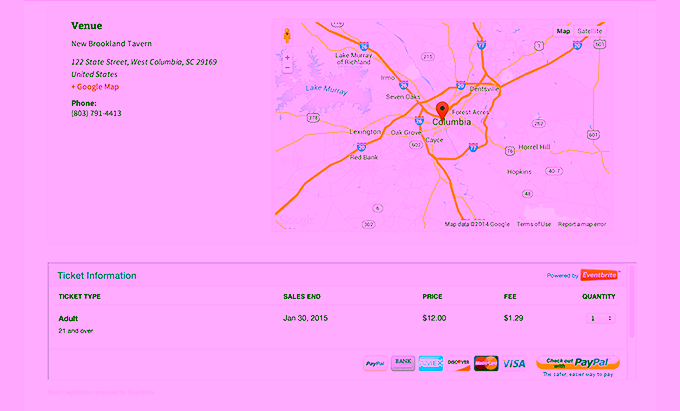Click the Horrell Hill map label
Image resolution: width=680 pixels, height=411 pixels.
pyautogui.click(x=534, y=147)
